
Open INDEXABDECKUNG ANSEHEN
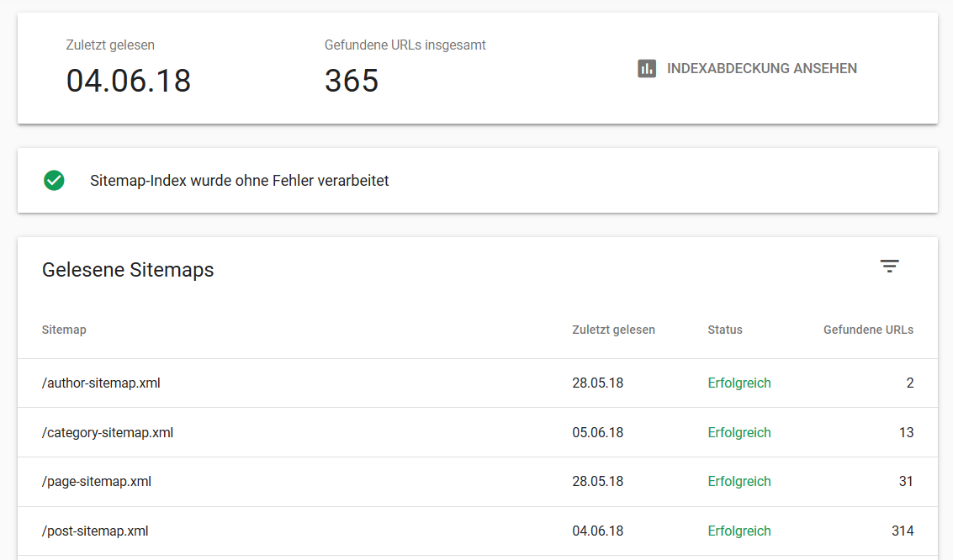[760, 68]
